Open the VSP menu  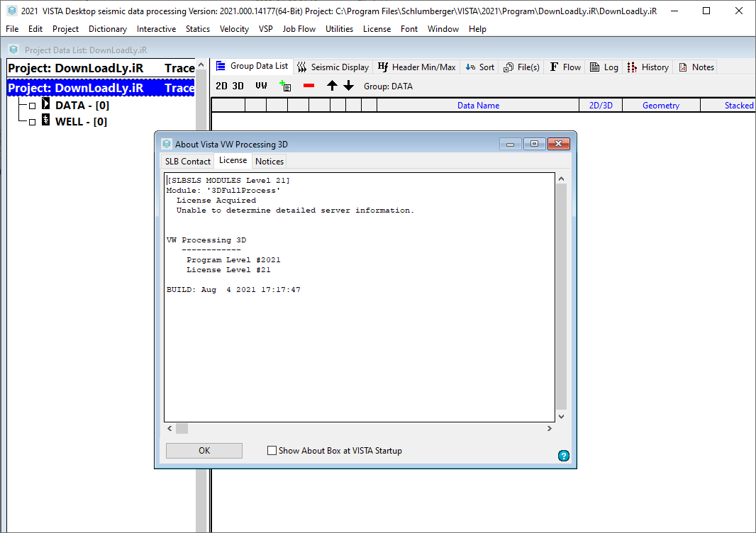[x=266, y=29]
